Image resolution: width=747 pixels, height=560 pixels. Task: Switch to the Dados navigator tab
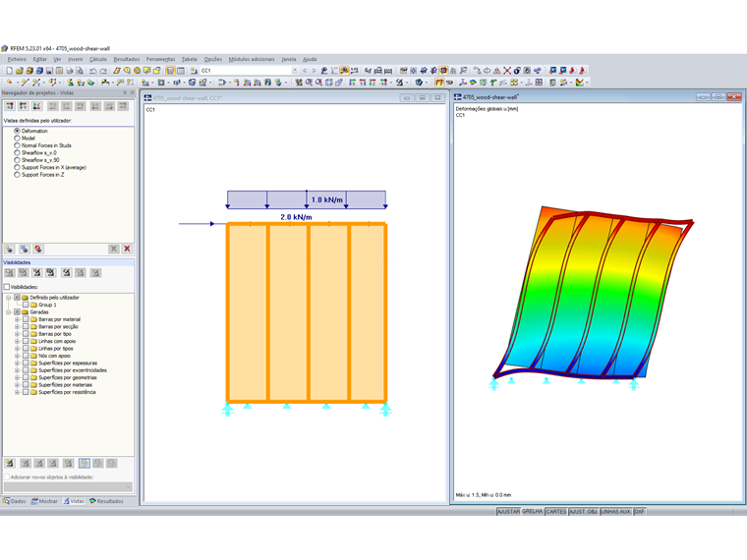click(x=15, y=501)
